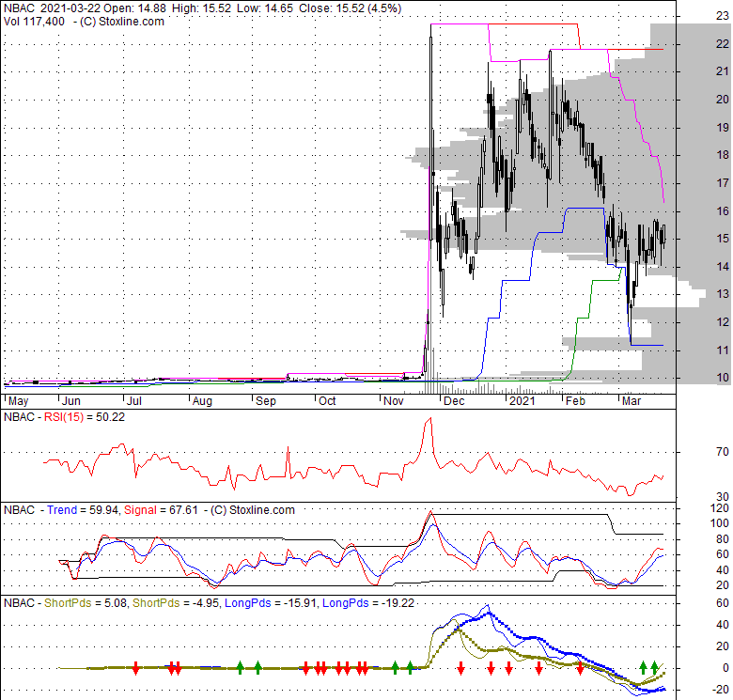
Task: Click the -20 level on ShortPds axis
Action: coord(721,690)
